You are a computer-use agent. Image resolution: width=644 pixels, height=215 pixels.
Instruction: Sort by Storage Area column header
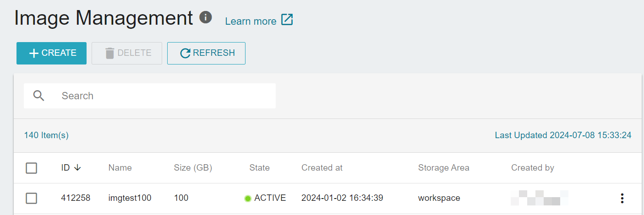coord(443,168)
